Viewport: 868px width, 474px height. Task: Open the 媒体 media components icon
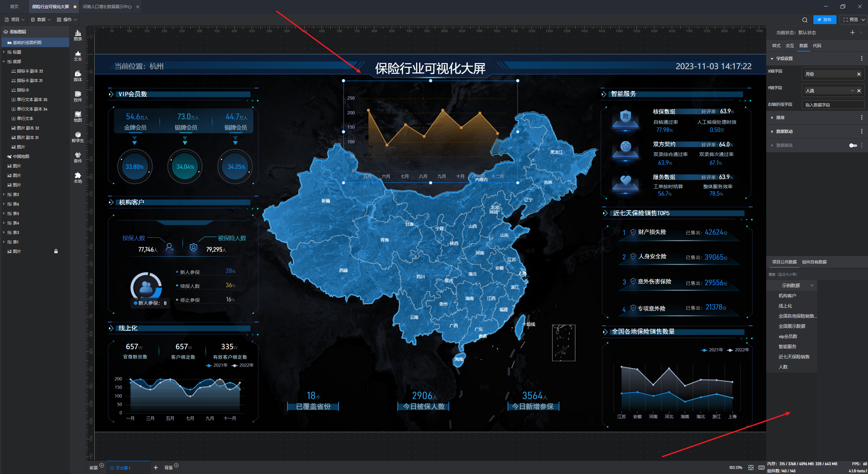(78, 76)
